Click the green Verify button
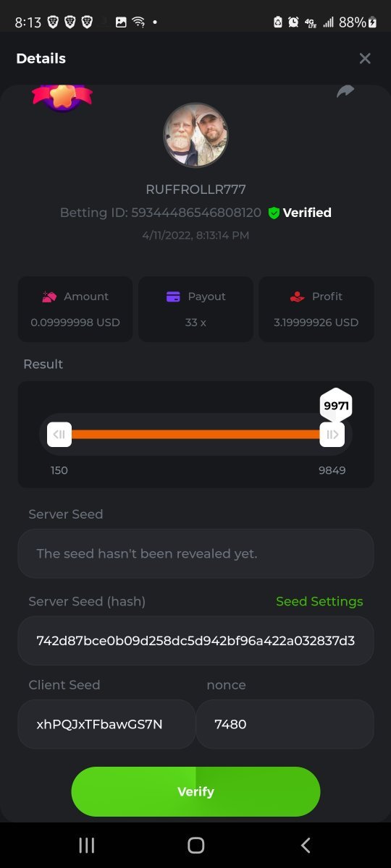This screenshot has height=868, width=391. [195, 792]
